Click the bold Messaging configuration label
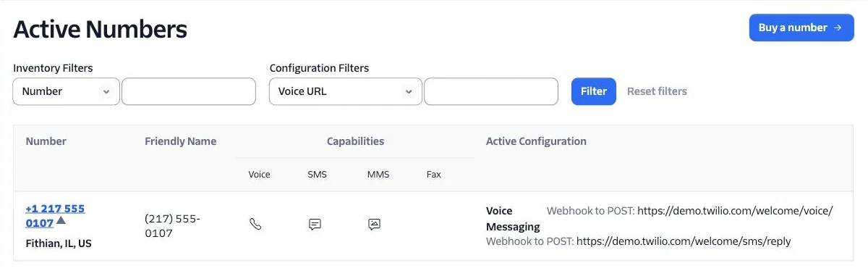 [513, 227]
